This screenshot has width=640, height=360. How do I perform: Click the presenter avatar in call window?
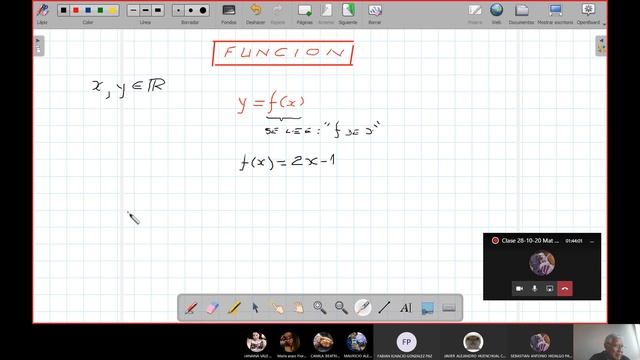[x=542, y=263]
